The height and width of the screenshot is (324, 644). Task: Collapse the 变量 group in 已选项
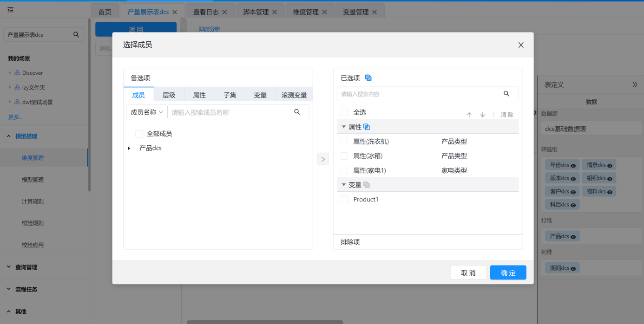(344, 185)
